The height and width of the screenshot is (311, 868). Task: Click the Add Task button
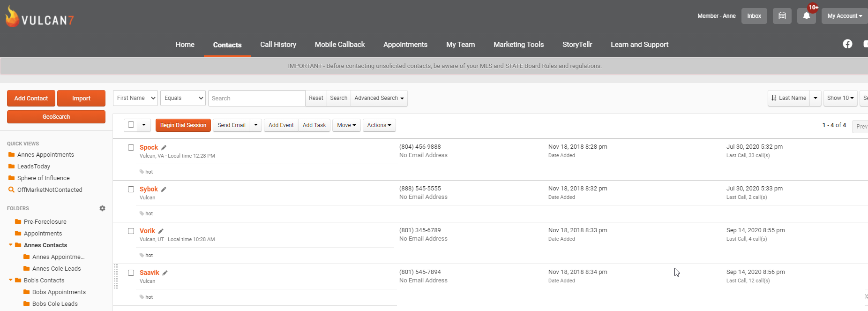pyautogui.click(x=314, y=125)
